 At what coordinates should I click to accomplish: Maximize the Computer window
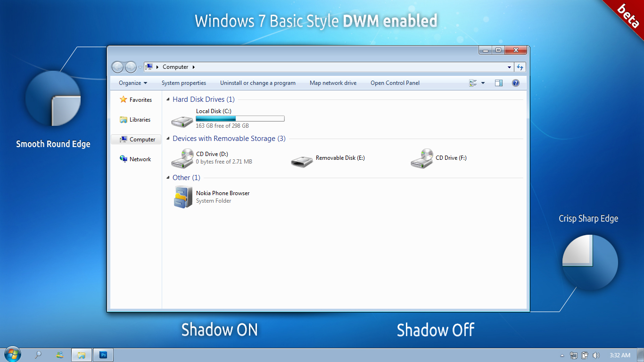(498, 50)
